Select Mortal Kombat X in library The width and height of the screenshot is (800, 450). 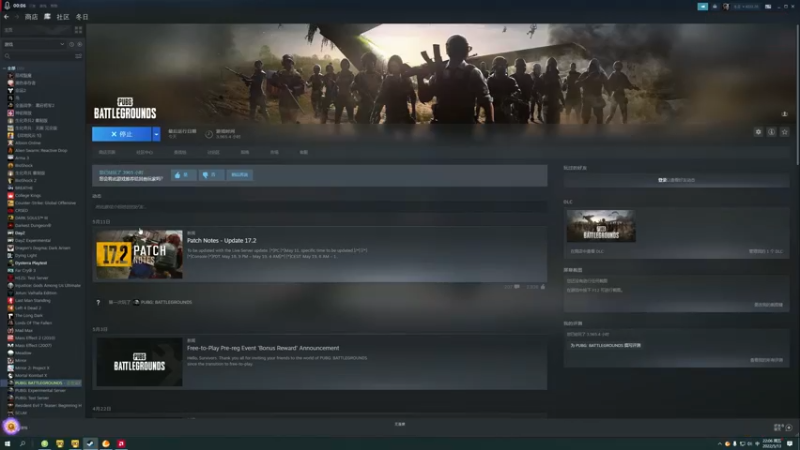(31, 376)
